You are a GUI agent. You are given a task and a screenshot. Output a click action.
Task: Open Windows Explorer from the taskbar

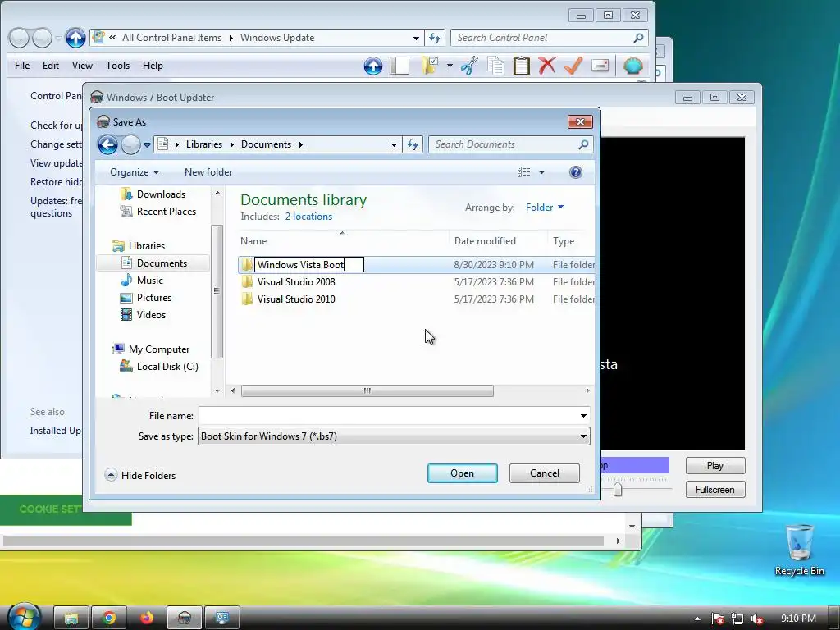[x=71, y=618]
